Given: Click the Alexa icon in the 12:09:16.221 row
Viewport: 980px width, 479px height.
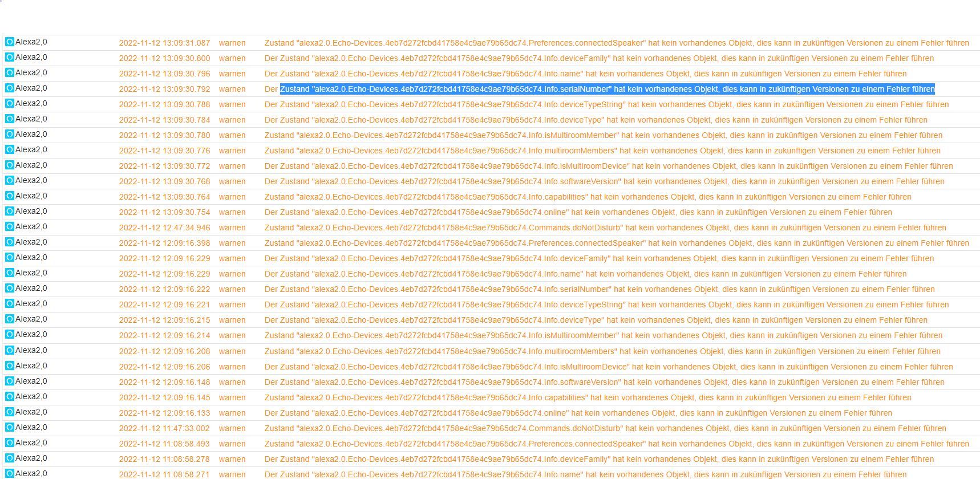Looking at the screenshot, I should click(x=10, y=303).
